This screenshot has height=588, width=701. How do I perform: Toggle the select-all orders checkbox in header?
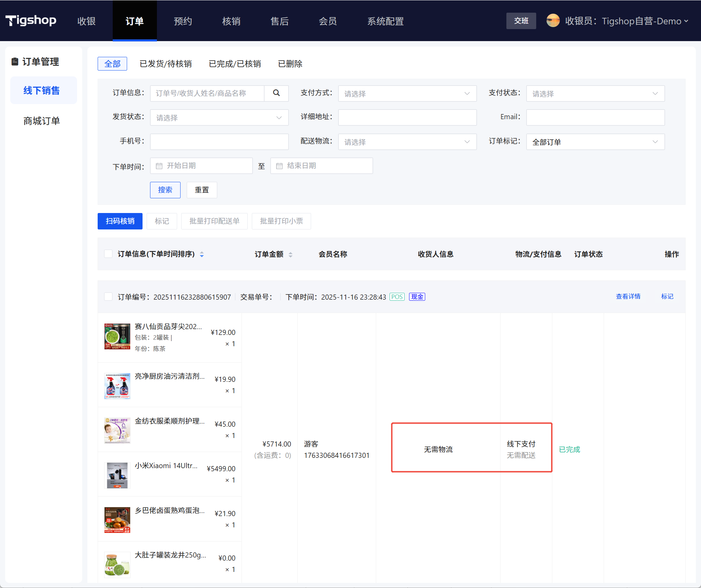click(x=108, y=254)
